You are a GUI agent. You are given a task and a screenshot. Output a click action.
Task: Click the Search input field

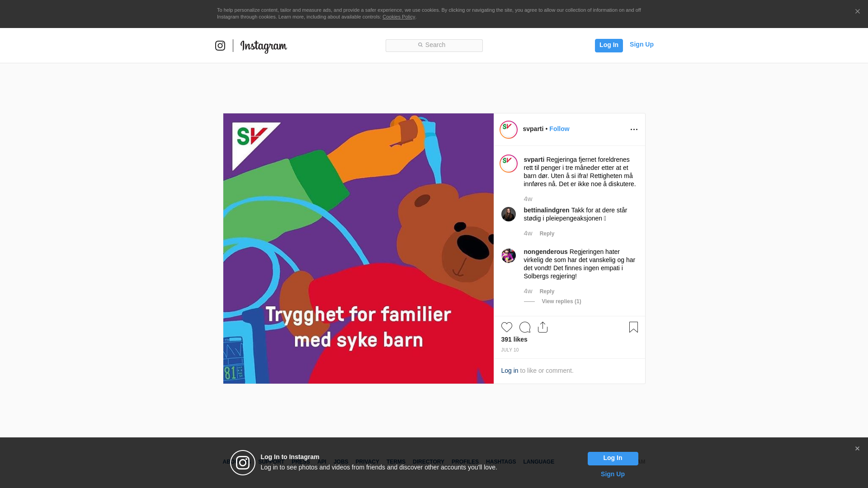[434, 45]
